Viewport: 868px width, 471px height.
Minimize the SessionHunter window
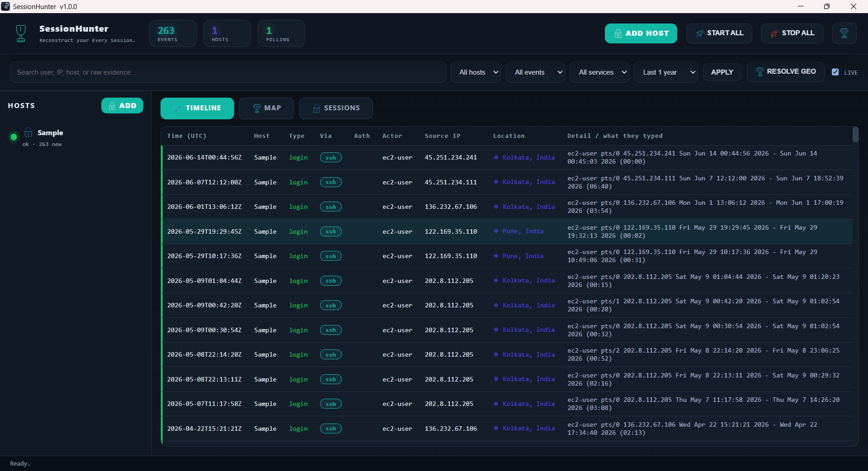(801, 6)
